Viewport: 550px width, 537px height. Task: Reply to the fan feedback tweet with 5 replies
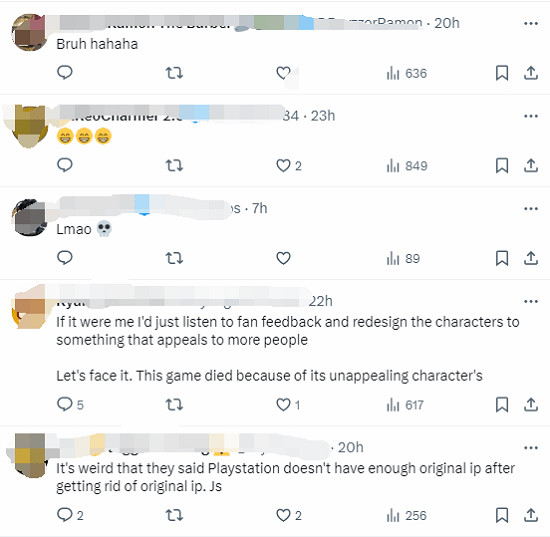pyautogui.click(x=70, y=404)
